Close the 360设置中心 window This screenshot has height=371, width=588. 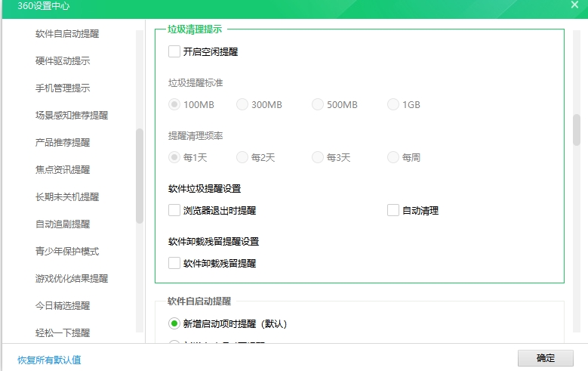pyautogui.click(x=574, y=5)
